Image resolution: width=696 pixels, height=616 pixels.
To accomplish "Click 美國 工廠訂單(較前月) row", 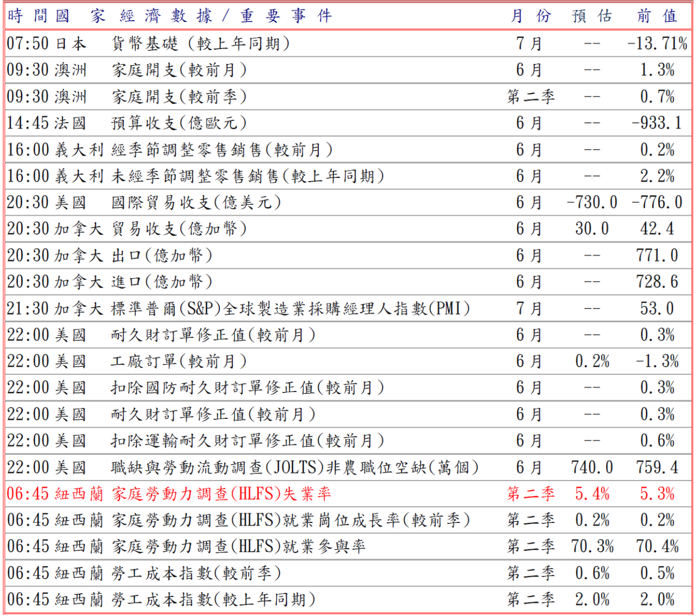I will (x=348, y=361).
